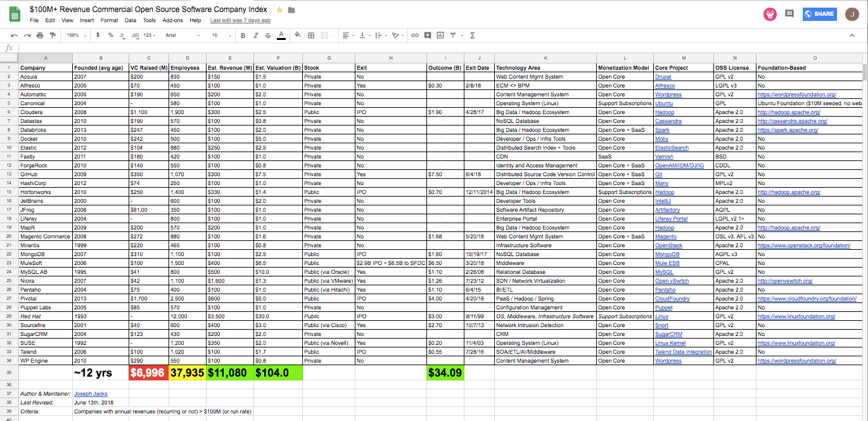Open the fill color picker
Image resolution: width=868 pixels, height=421 pixels.
tap(299, 36)
